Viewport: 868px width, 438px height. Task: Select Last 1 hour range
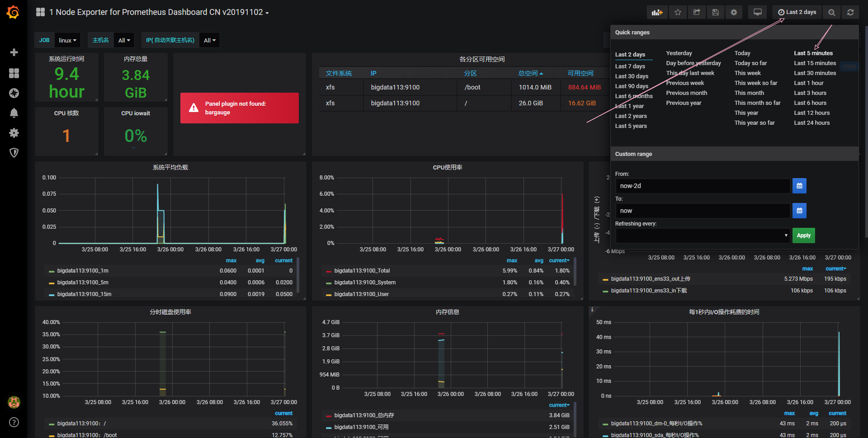tap(808, 83)
